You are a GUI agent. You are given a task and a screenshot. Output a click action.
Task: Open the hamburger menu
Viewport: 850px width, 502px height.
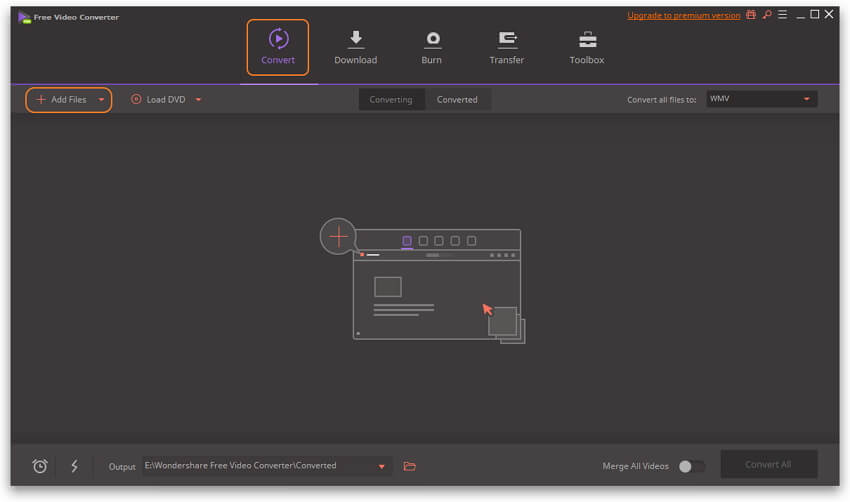(782, 15)
